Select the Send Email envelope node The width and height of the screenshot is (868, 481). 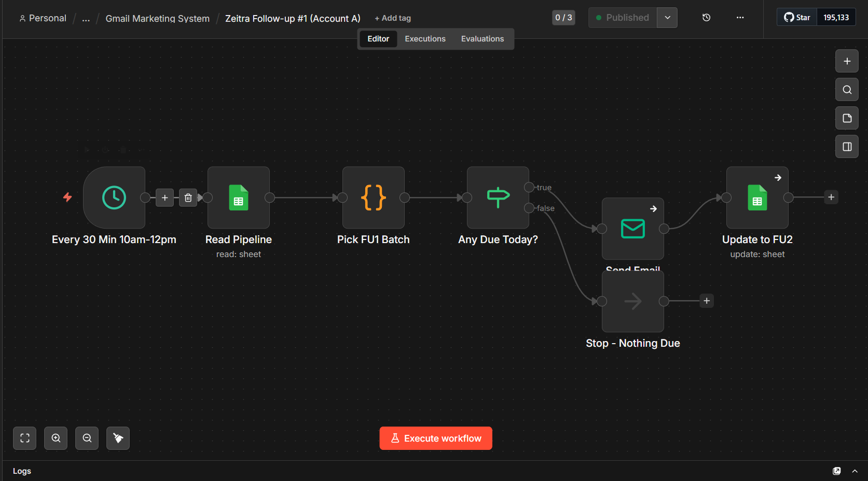(633, 229)
